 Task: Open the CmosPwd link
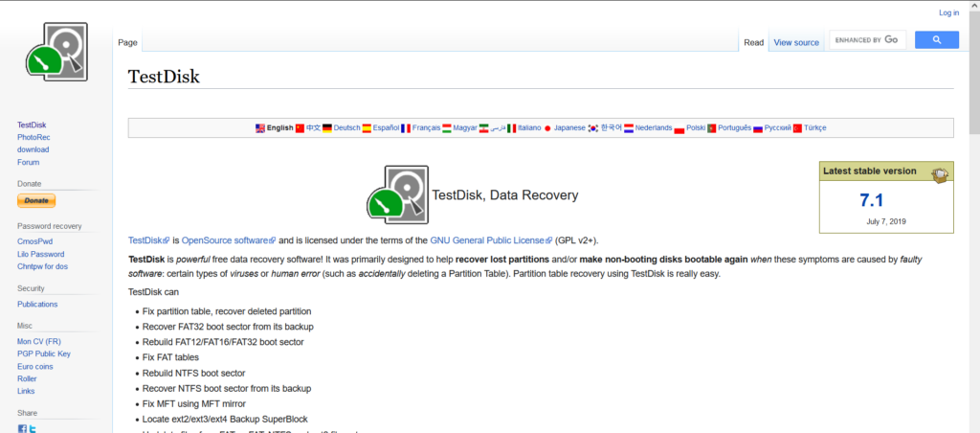tap(33, 241)
